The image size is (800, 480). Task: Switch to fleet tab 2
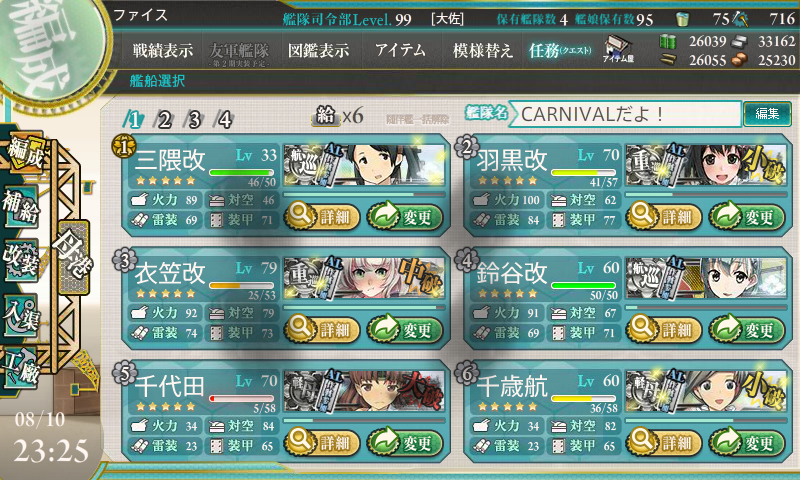[x=164, y=120]
